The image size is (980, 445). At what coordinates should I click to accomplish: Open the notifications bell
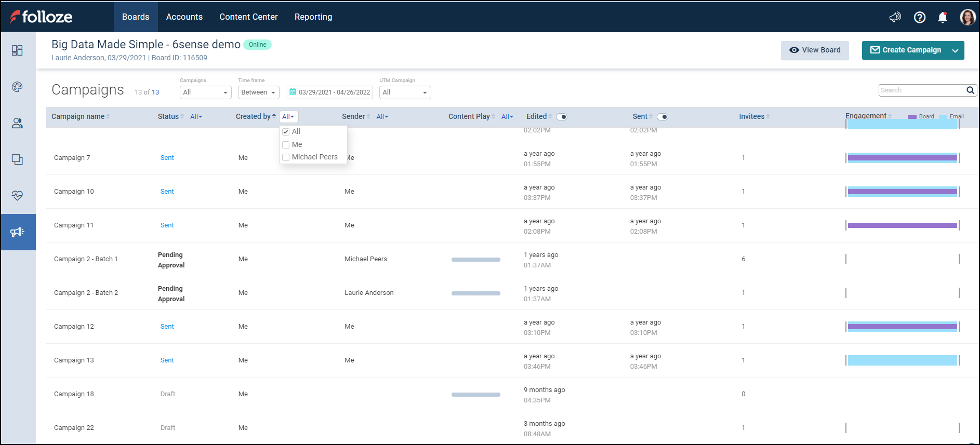tap(942, 17)
